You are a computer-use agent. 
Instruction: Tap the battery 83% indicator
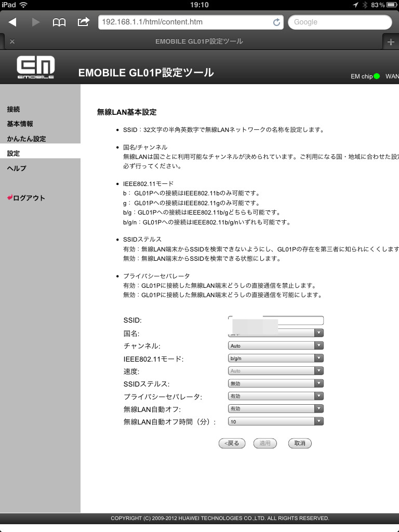(x=384, y=5)
